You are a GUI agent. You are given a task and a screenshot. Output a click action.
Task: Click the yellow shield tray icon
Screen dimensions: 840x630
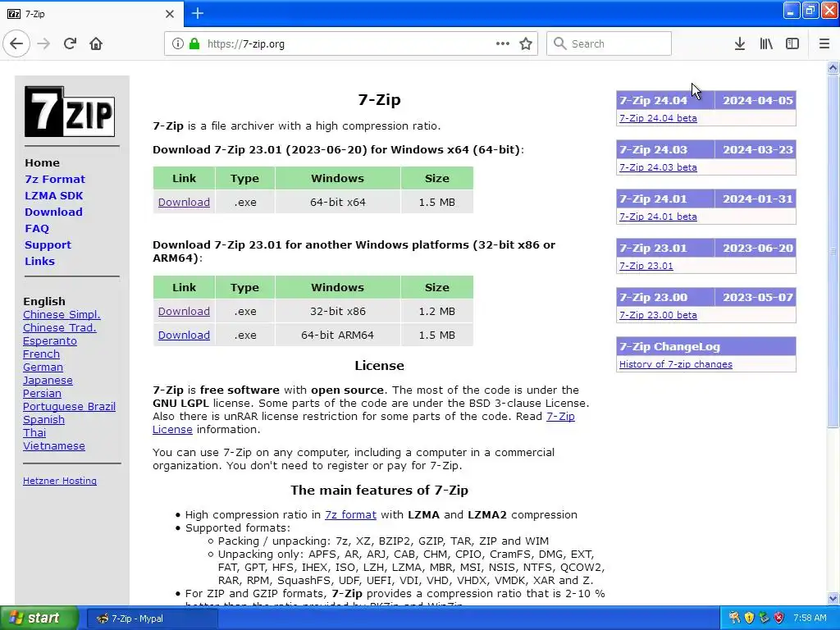coord(749,618)
